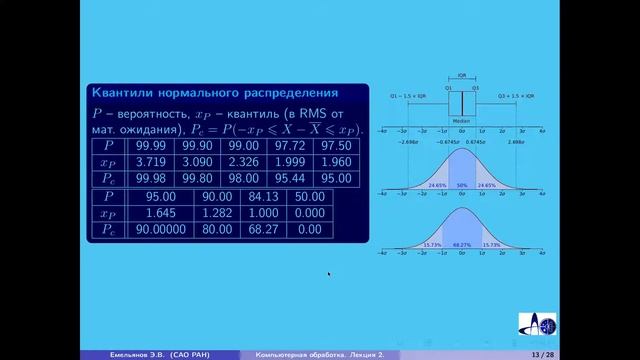This screenshot has height=360, width=640.
Task: Click the footer author name Емельянов Э.В. (САО РАН)
Action: tap(160, 355)
